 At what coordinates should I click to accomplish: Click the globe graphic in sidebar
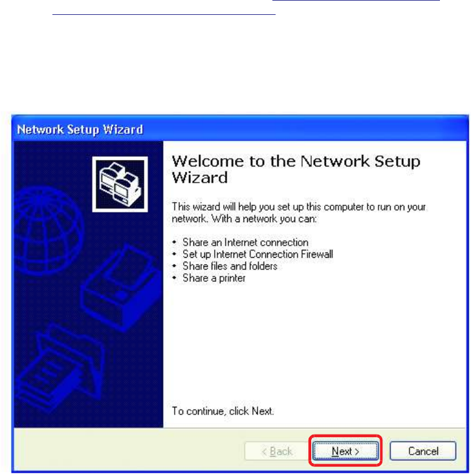coord(47,231)
